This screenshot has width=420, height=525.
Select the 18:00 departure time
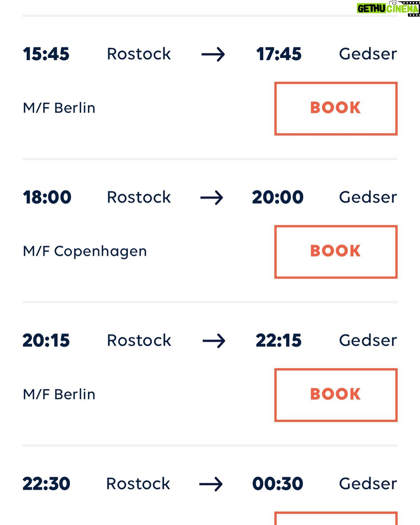click(47, 197)
